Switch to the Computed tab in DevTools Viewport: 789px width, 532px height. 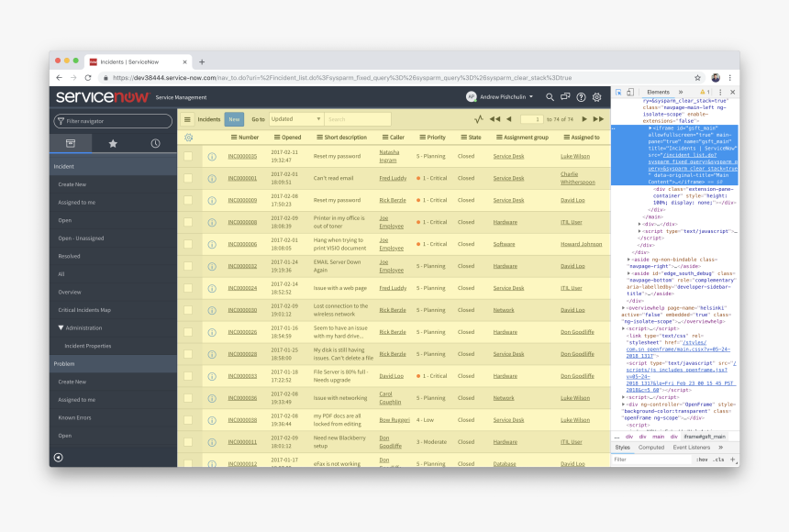point(651,448)
